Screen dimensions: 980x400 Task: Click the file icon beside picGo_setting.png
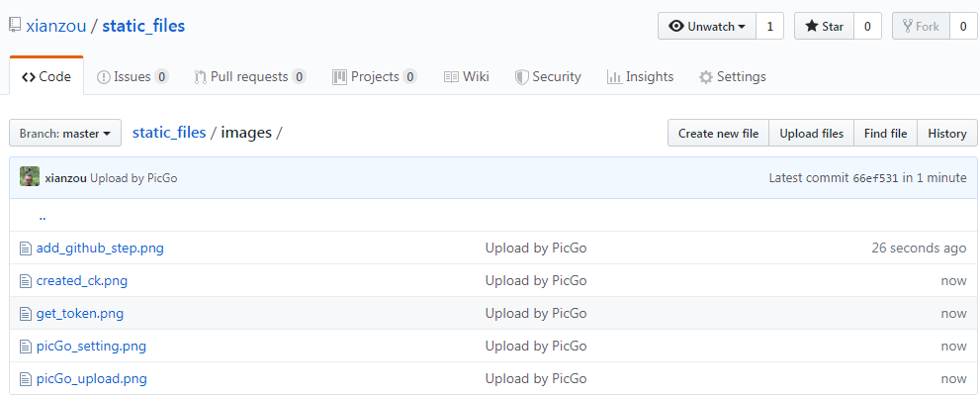27,347
